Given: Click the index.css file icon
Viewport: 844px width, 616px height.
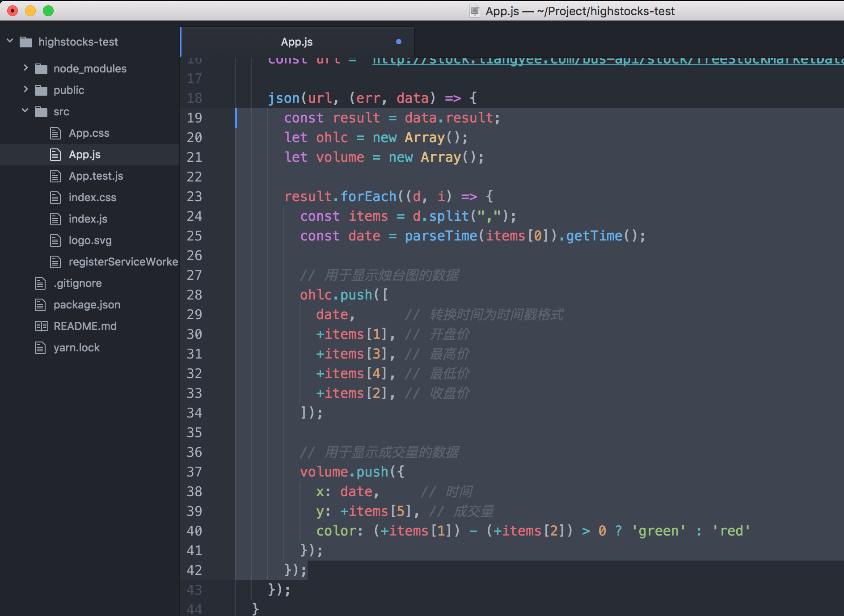Looking at the screenshot, I should (55, 198).
